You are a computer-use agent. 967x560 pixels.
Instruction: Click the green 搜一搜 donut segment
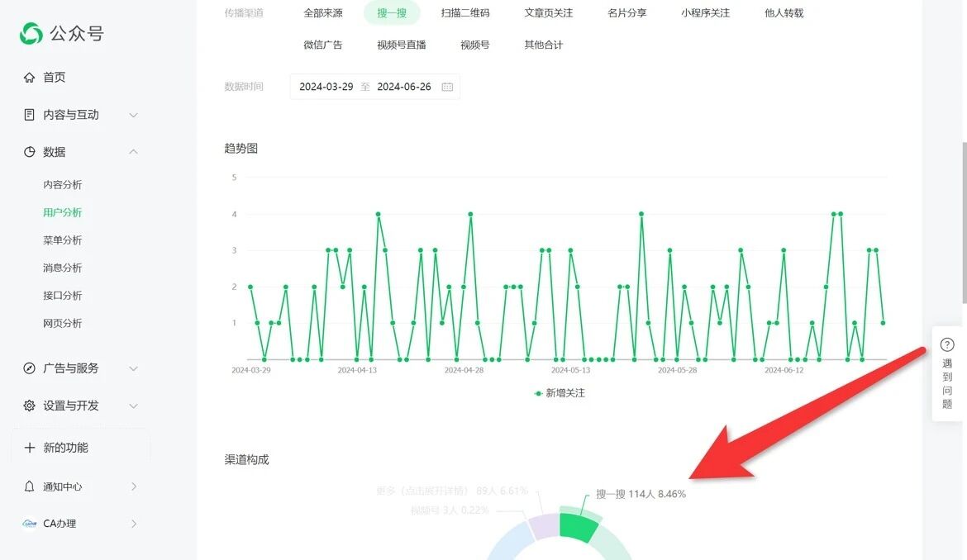click(x=578, y=527)
